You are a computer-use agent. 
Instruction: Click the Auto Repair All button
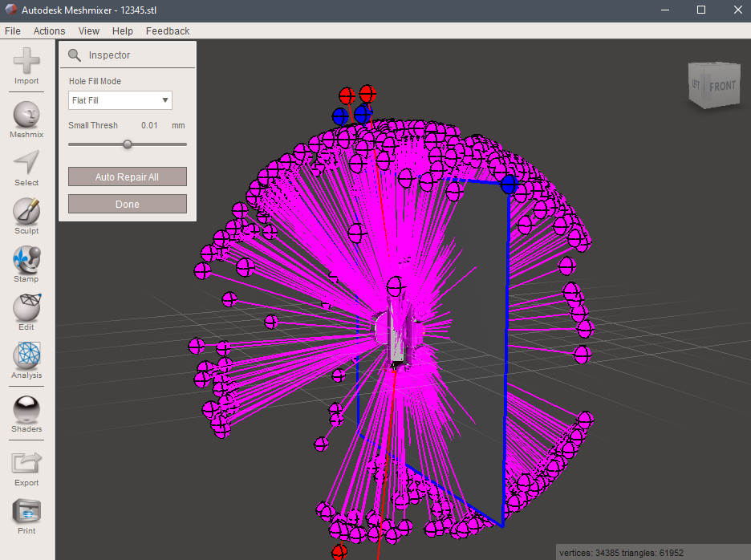pyautogui.click(x=127, y=177)
